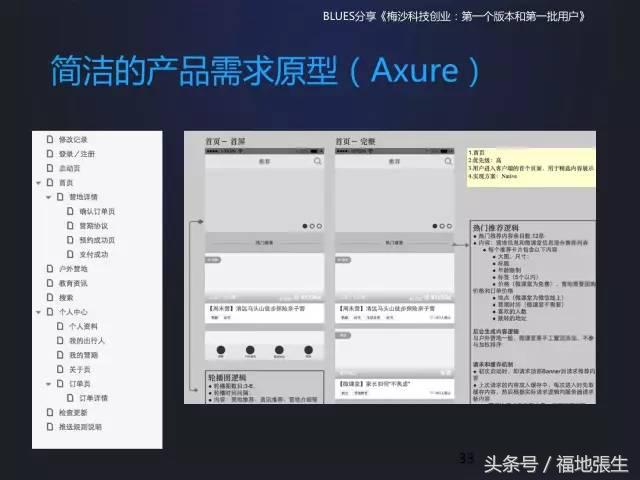Screen dimensions: 640x480
Task: Click the banner image area in 首页-首屏
Action: (264, 200)
